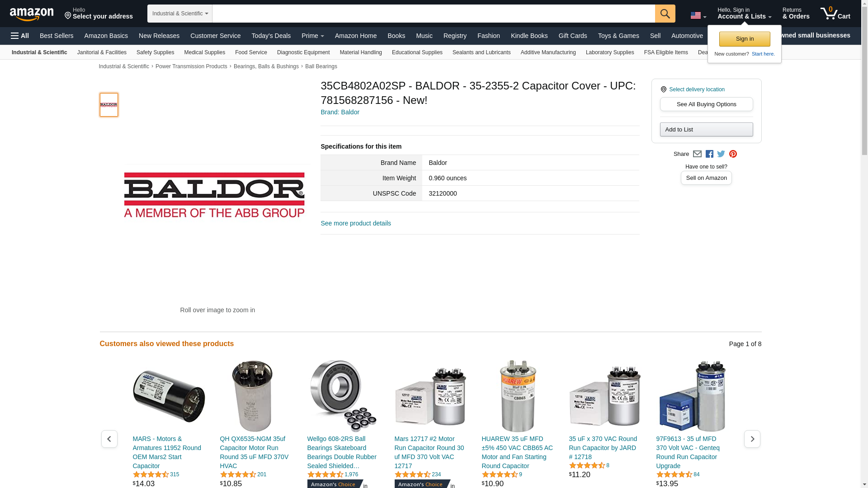868x488 pixels.
Task: Click into the search text field
Action: coord(434,14)
